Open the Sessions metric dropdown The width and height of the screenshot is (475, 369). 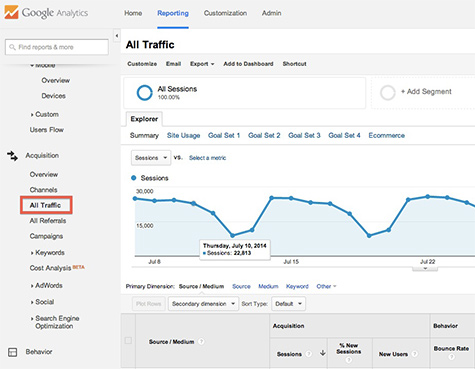[x=151, y=158]
